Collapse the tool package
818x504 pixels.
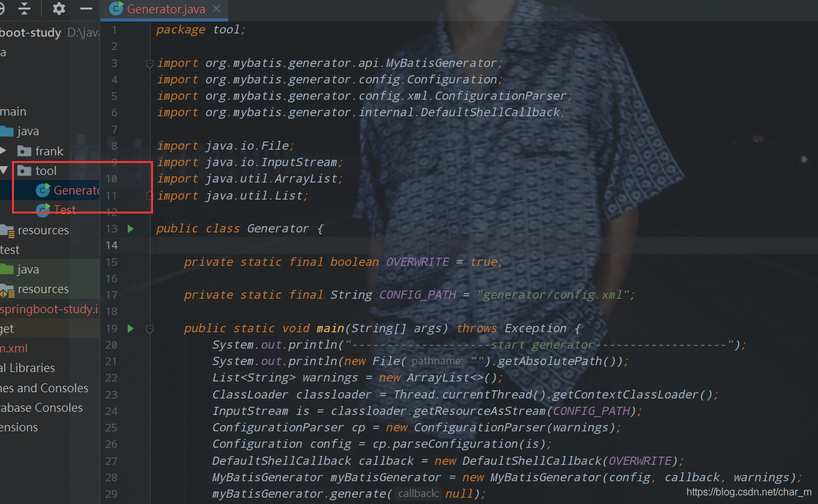(4, 171)
